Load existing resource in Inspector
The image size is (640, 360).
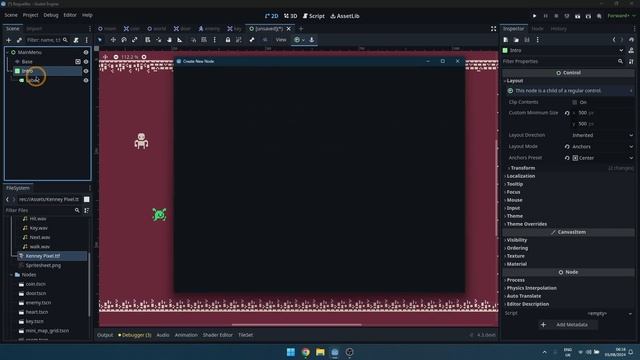click(516, 40)
